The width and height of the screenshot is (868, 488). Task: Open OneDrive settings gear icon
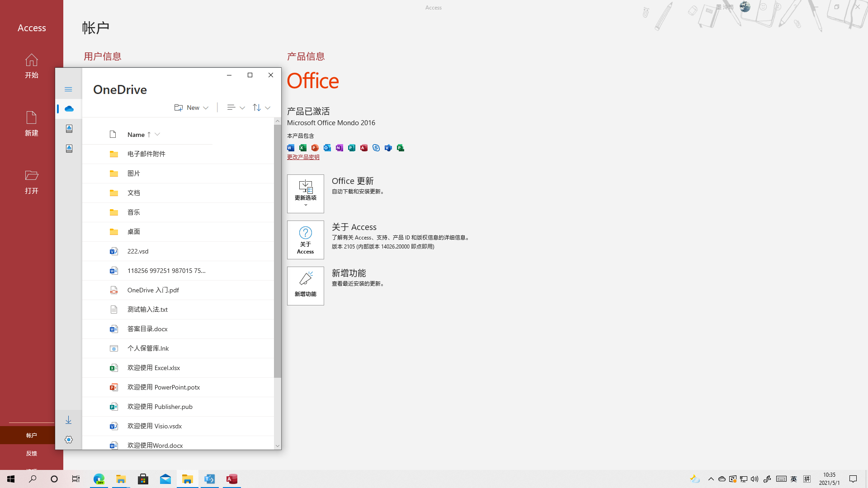click(x=69, y=440)
